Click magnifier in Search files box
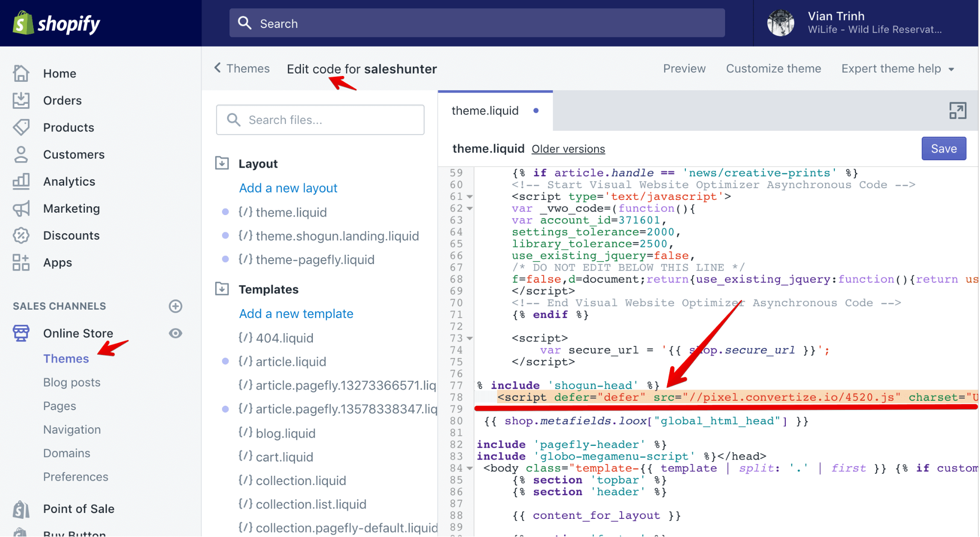 coord(234,120)
